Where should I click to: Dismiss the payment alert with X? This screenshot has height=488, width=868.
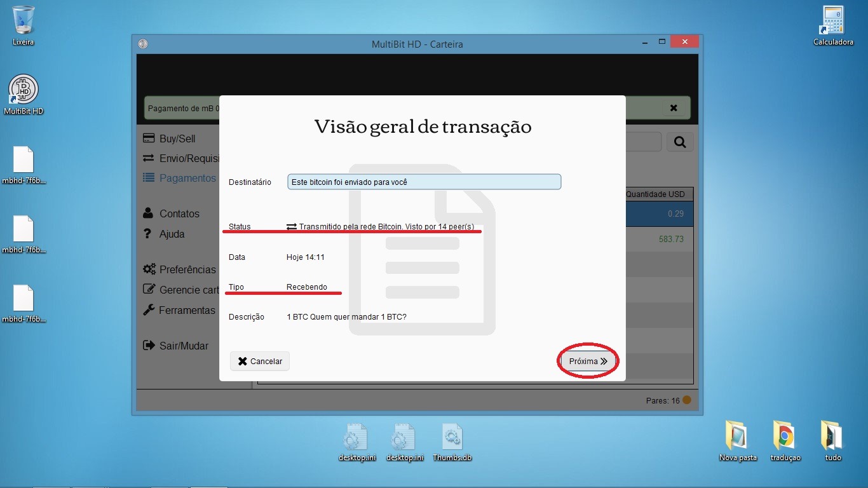point(674,108)
